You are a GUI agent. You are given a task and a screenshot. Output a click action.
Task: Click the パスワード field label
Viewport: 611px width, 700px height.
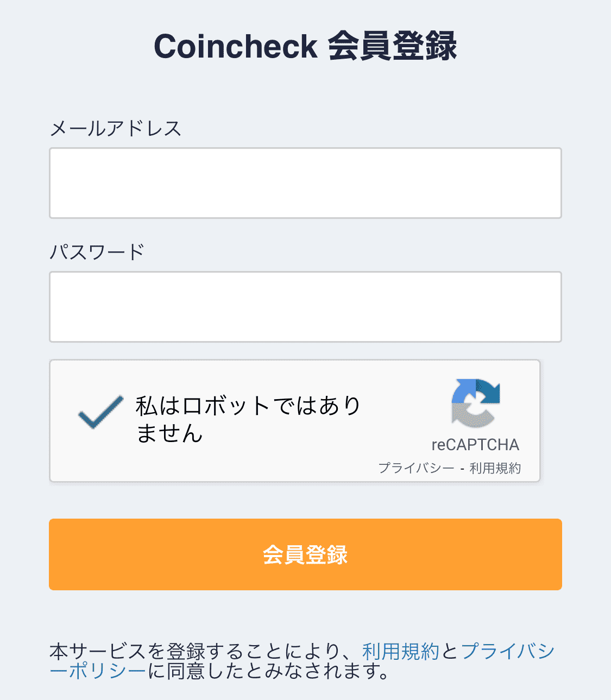(x=97, y=252)
